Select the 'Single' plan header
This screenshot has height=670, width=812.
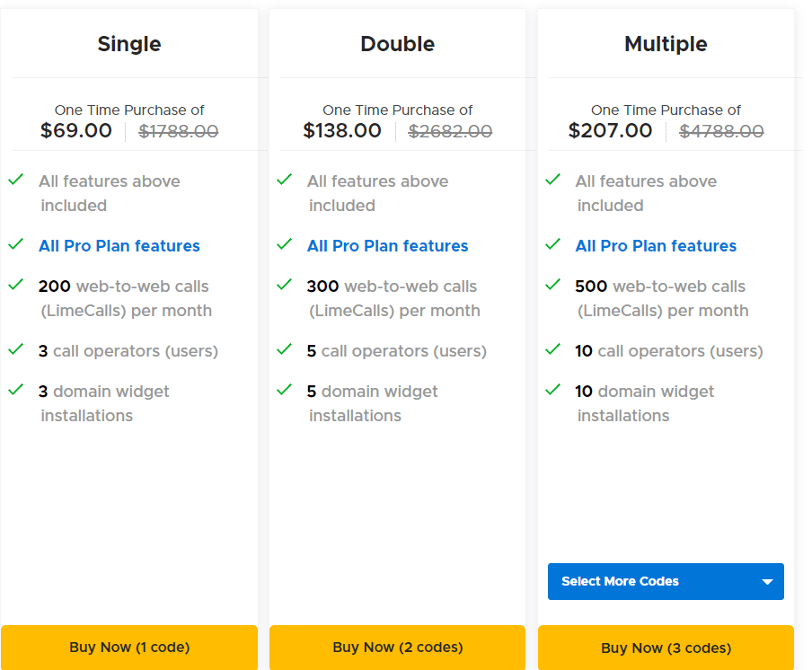[x=128, y=43]
